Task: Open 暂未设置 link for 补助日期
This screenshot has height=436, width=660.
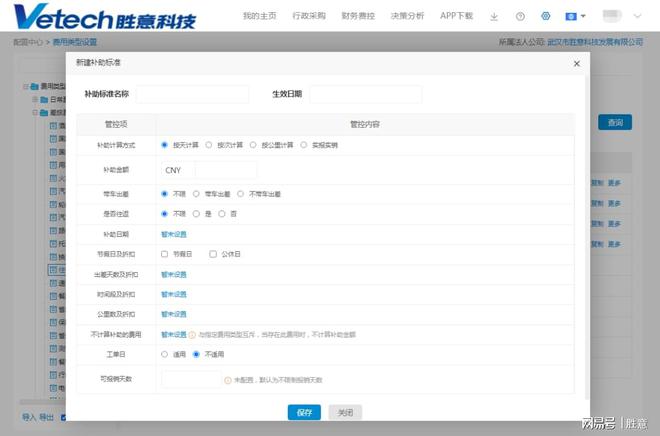Action: (x=173, y=234)
